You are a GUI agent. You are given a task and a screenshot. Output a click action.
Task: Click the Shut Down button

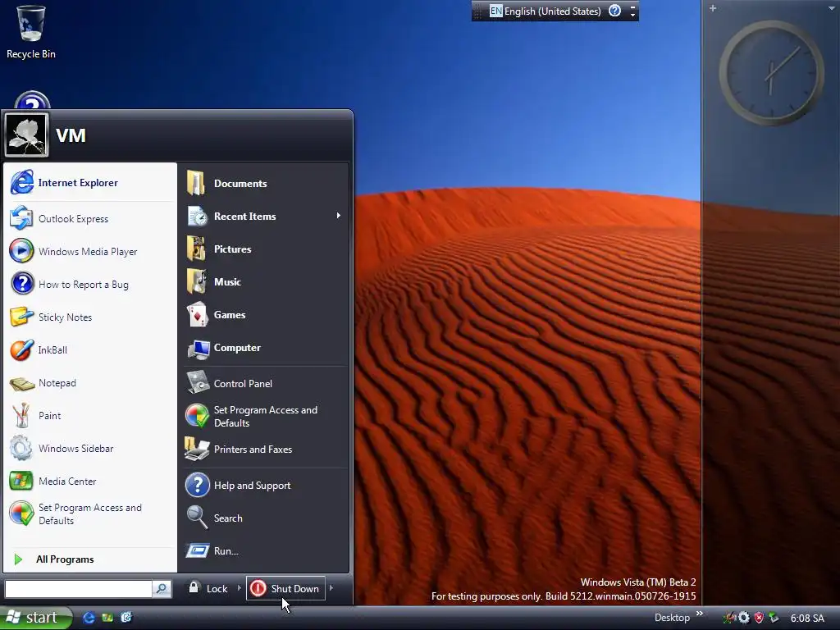point(285,588)
